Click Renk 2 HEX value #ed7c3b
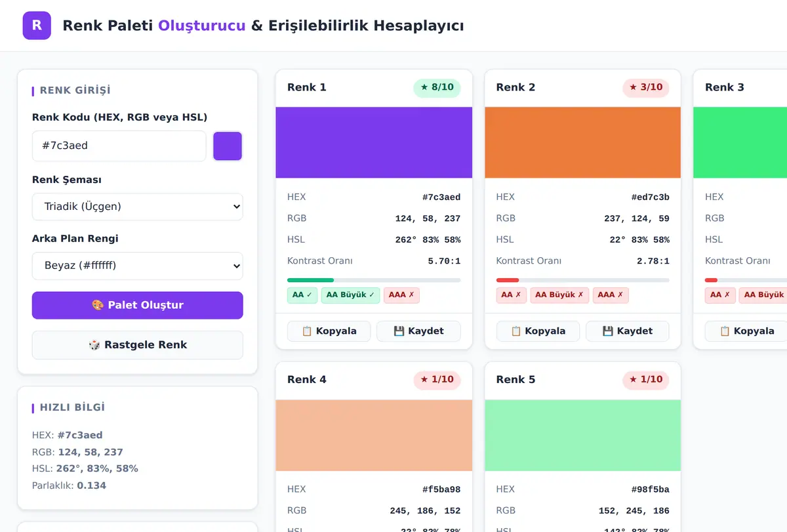 tap(651, 197)
